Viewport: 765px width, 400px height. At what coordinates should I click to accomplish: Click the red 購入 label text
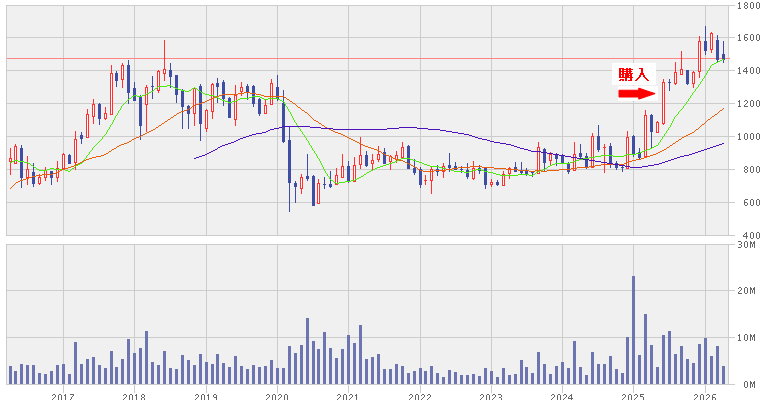tap(633, 75)
